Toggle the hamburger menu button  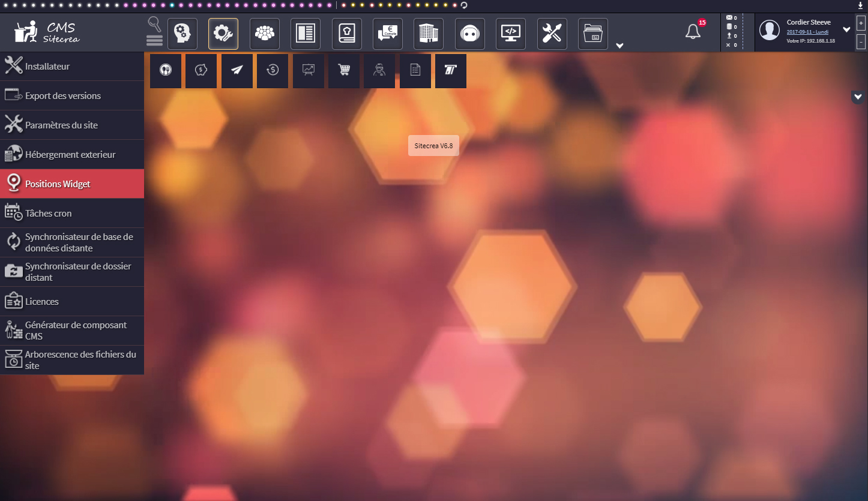154,41
